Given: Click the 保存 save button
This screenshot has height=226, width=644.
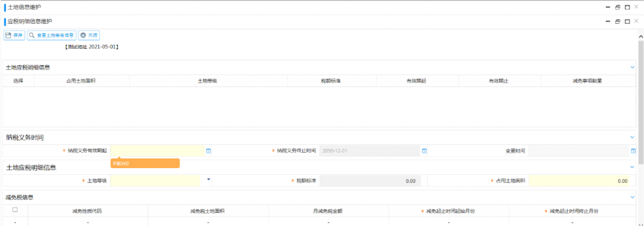Looking at the screenshot, I should tap(14, 35).
